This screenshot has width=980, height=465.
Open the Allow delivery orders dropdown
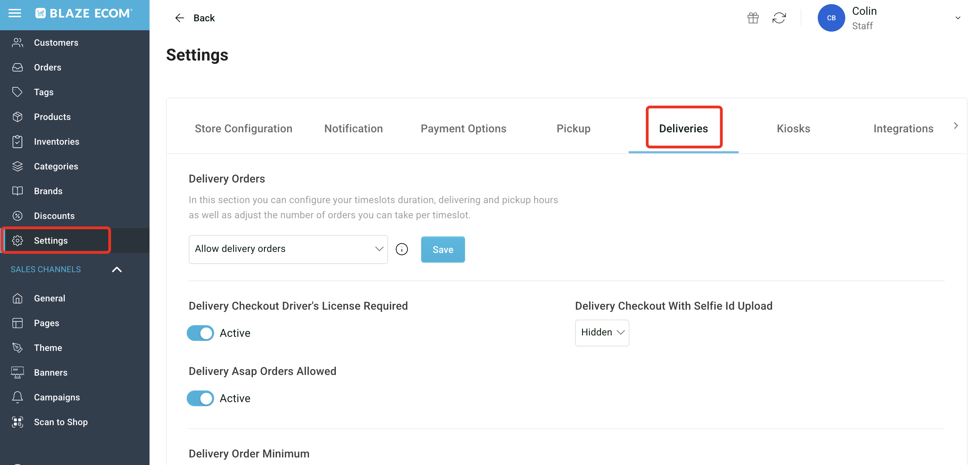tap(288, 249)
